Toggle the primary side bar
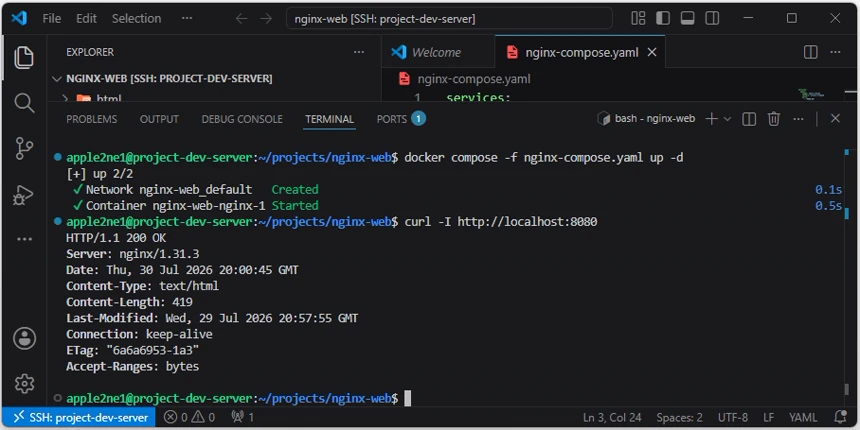860x430 pixels. (x=663, y=18)
